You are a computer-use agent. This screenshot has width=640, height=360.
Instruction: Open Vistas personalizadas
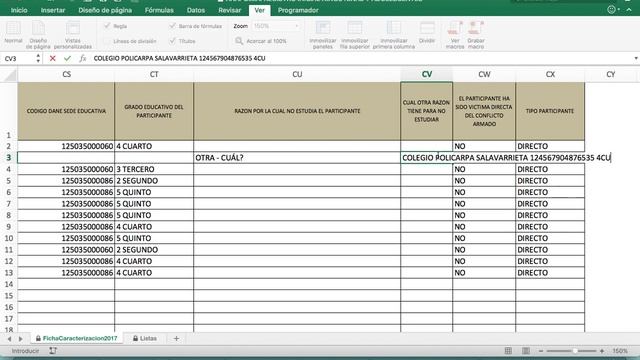(x=73, y=35)
